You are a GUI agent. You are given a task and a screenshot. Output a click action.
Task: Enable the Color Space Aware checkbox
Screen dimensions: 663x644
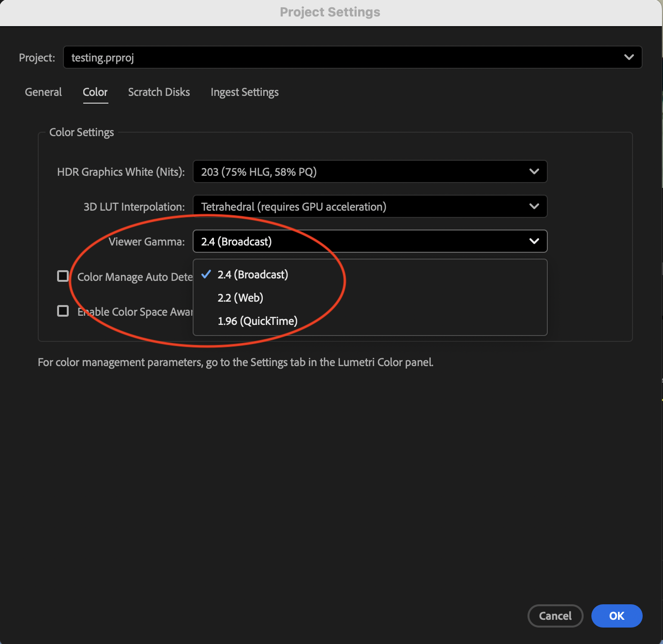click(63, 311)
